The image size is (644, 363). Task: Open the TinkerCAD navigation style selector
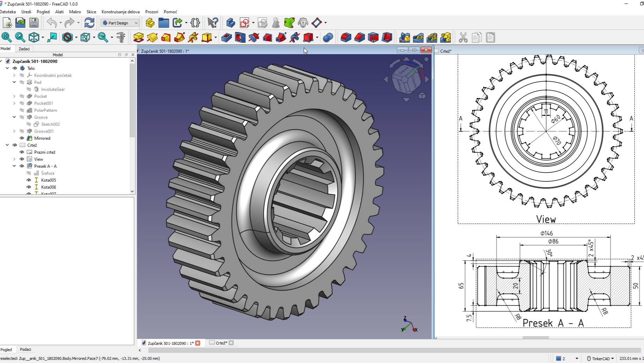[x=600, y=358]
